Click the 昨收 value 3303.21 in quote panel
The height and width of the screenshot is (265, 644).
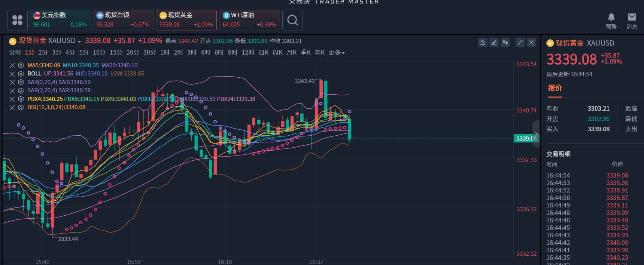[x=598, y=108]
